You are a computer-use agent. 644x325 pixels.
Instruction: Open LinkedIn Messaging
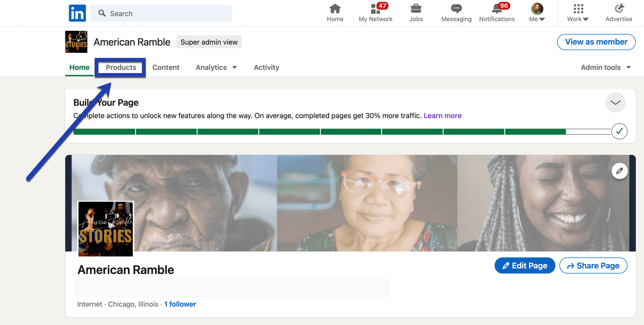(x=456, y=13)
